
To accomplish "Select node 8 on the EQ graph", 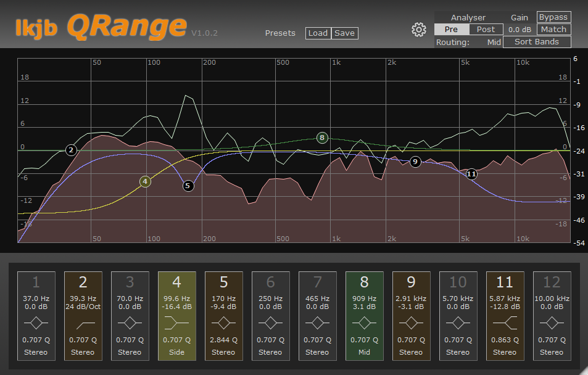I will [322, 138].
